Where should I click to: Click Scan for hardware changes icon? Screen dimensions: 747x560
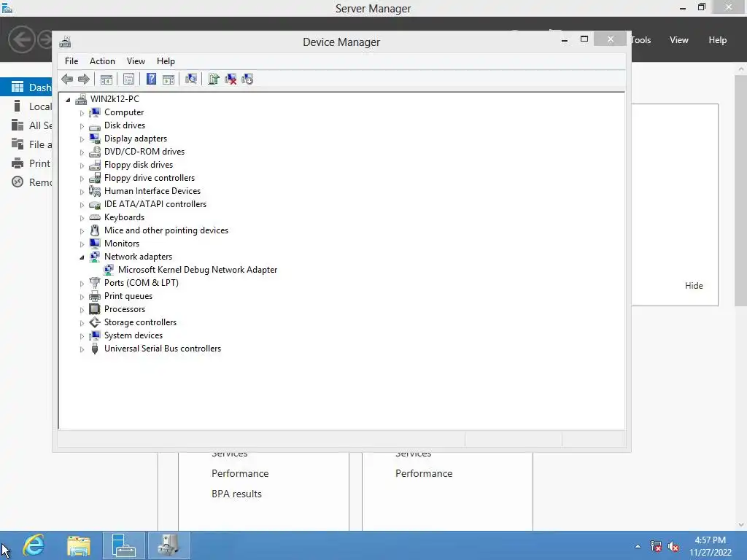(191, 79)
